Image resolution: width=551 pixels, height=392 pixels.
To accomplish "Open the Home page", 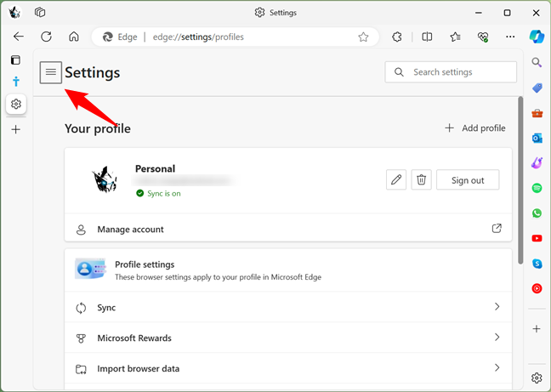I will click(x=74, y=37).
